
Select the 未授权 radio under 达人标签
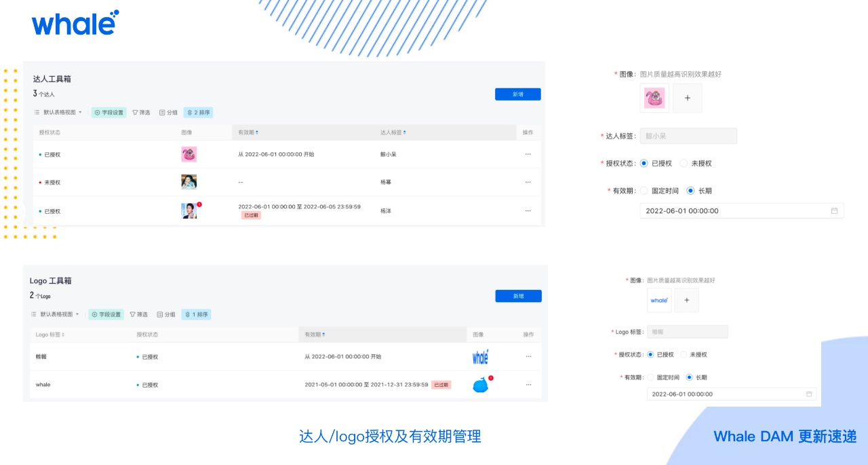[x=684, y=164]
